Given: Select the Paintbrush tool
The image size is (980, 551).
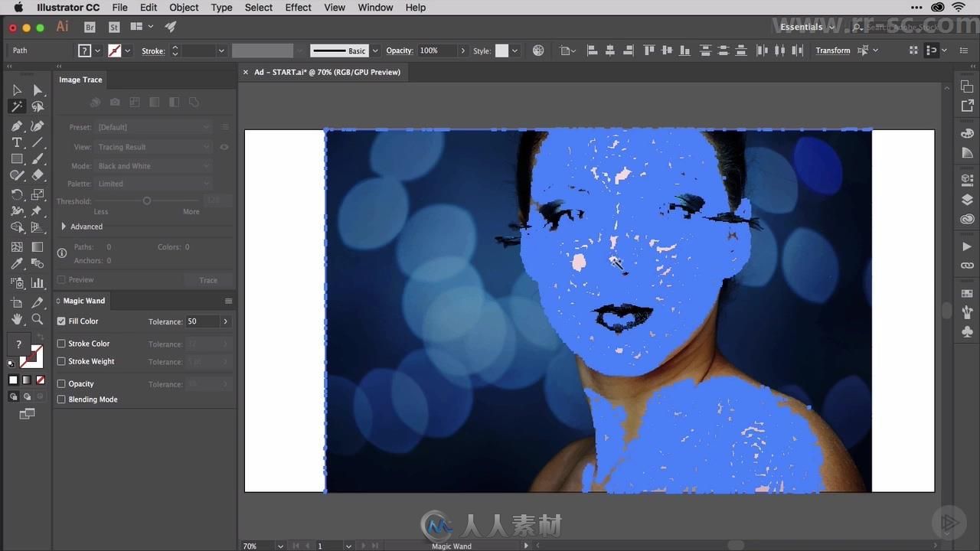Looking at the screenshot, I should tap(38, 159).
